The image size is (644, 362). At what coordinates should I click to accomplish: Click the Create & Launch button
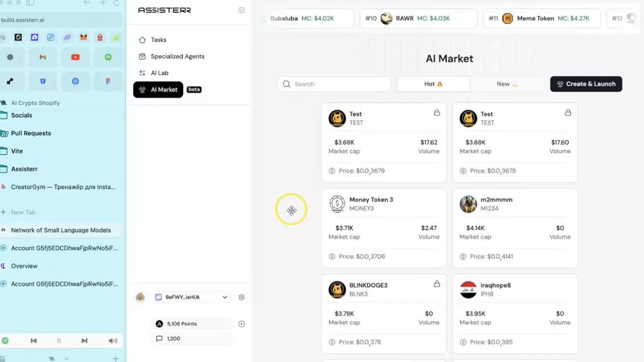pyautogui.click(x=586, y=84)
